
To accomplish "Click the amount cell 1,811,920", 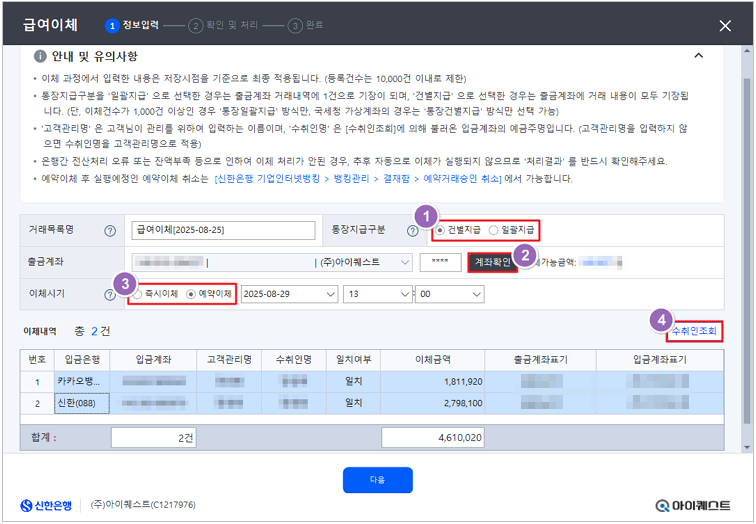I will pos(432,382).
